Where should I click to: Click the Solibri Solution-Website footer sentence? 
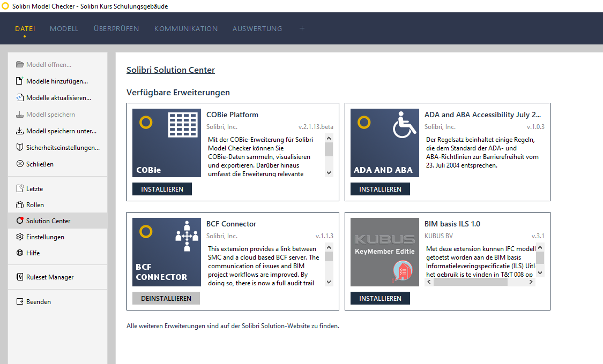[x=233, y=326]
